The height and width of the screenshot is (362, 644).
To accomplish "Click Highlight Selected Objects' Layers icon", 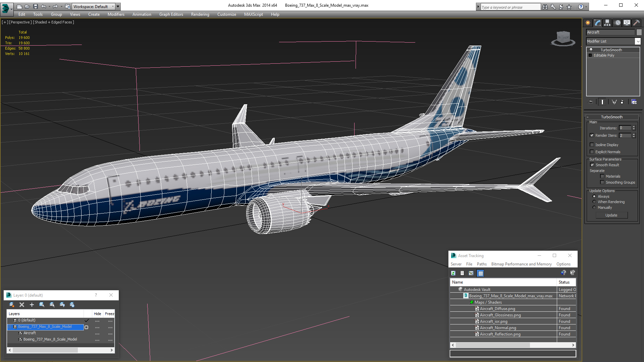I will [52, 305].
